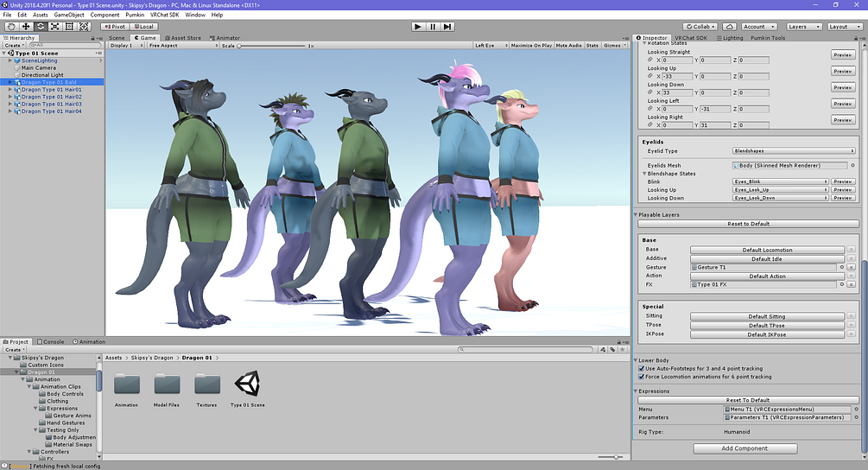Image resolution: width=868 pixels, height=470 pixels.
Task: Toggle Pivot handle position
Action: tap(115, 27)
